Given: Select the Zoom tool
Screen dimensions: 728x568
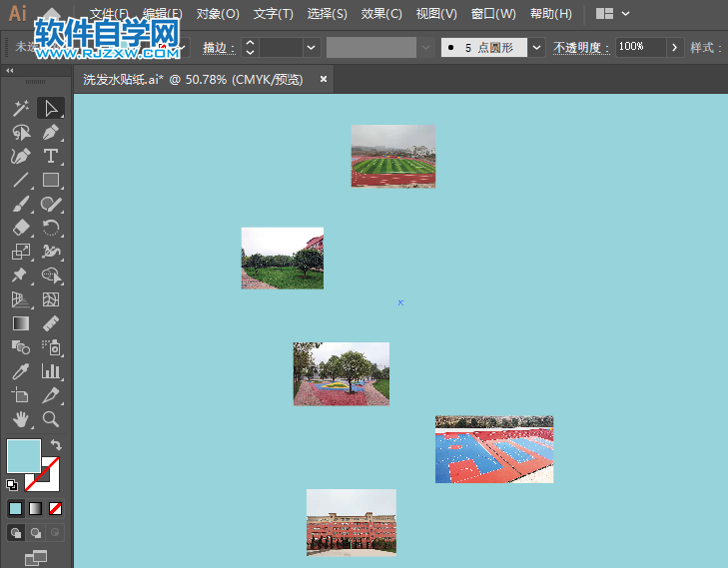Looking at the screenshot, I should 51,419.
